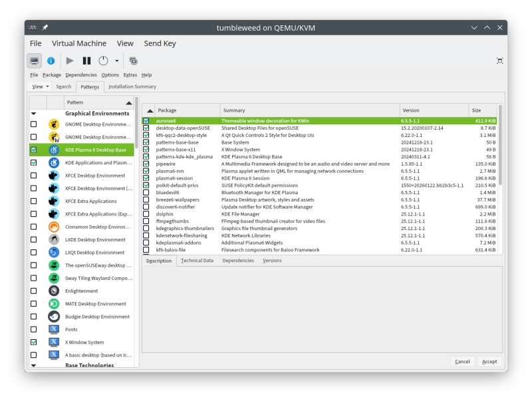Select the kf6-baloo-file package row
The image size is (532, 401).
point(319,250)
